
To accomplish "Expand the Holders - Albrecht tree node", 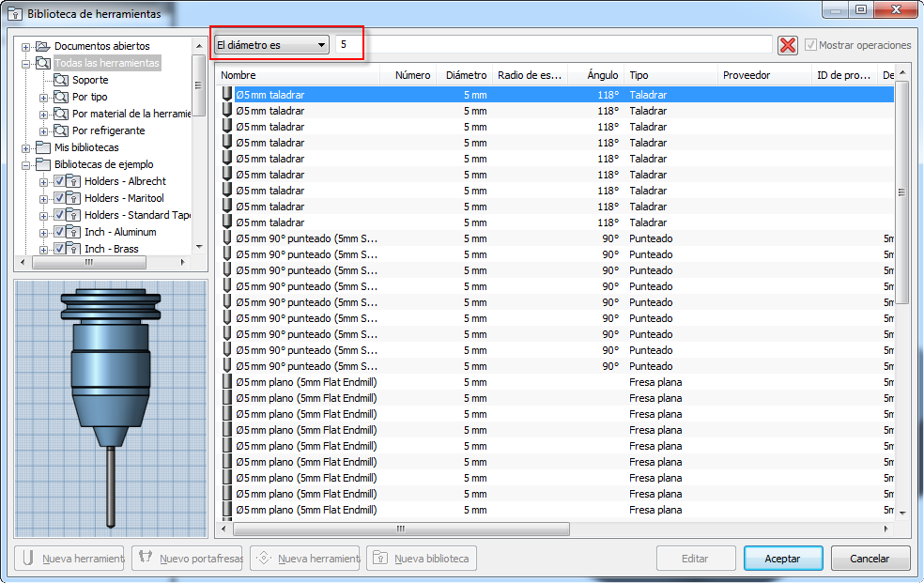I will (43, 182).
